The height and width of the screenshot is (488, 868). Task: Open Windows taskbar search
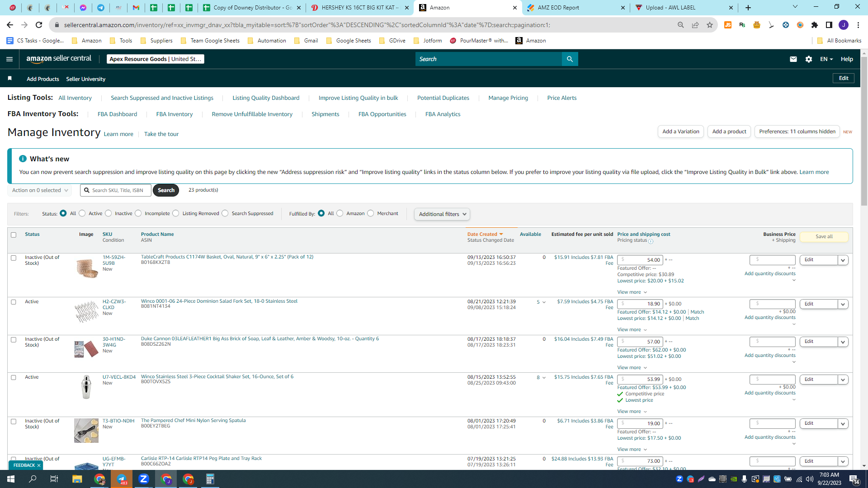pos(33,479)
